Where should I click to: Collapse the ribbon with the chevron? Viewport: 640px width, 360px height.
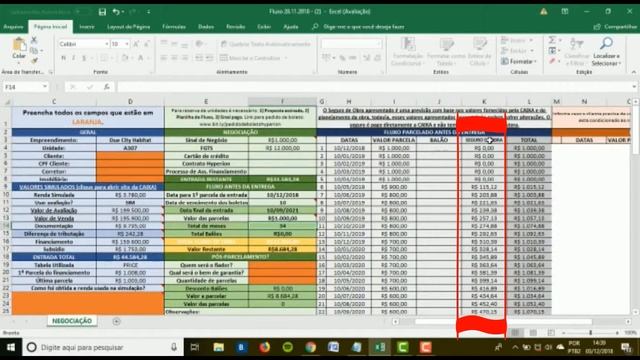coord(633,72)
